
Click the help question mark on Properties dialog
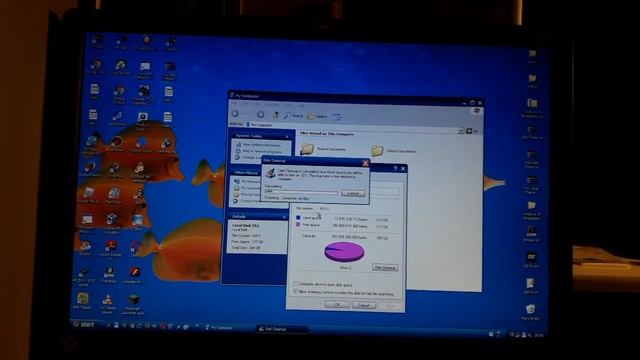395,168
